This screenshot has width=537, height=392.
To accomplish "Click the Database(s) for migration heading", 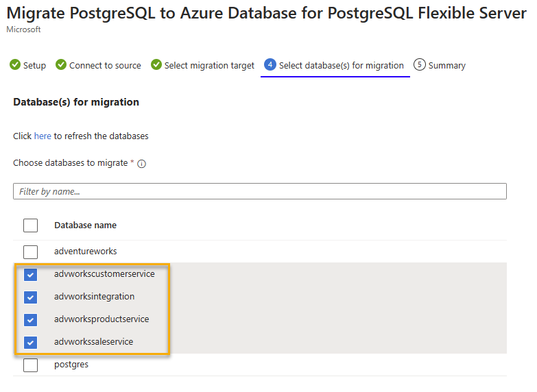I will (x=76, y=102).
